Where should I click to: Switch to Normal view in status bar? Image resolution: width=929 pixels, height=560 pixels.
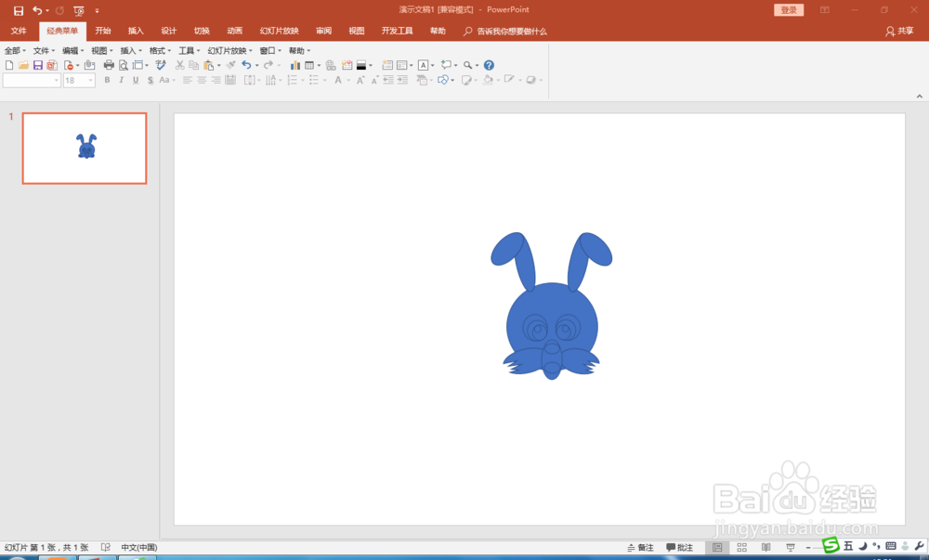(717, 548)
